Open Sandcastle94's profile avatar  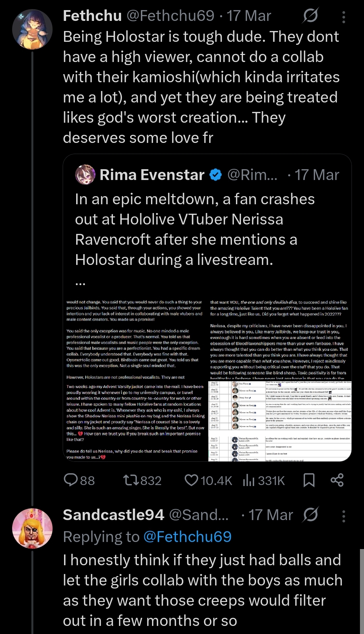[x=32, y=528]
